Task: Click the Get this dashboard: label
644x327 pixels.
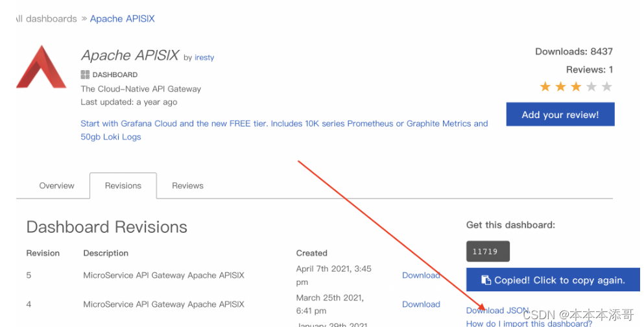Action: pyautogui.click(x=510, y=225)
